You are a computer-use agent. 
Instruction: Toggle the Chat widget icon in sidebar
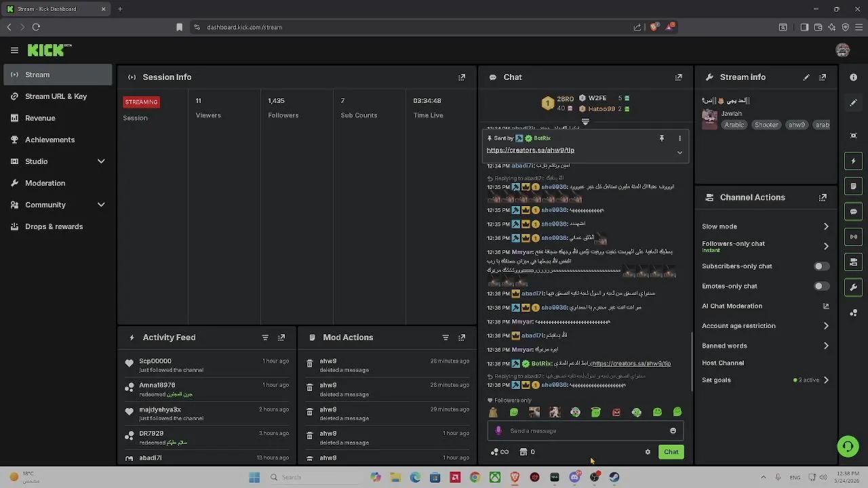point(854,211)
